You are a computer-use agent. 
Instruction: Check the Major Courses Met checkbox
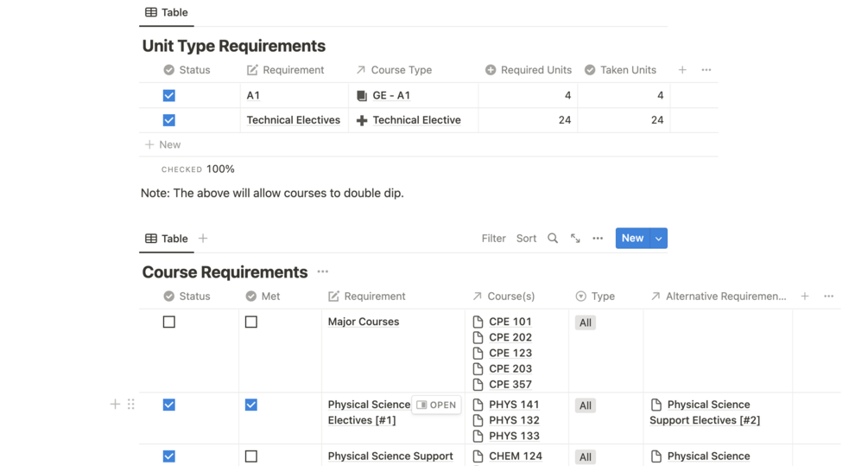tap(251, 322)
